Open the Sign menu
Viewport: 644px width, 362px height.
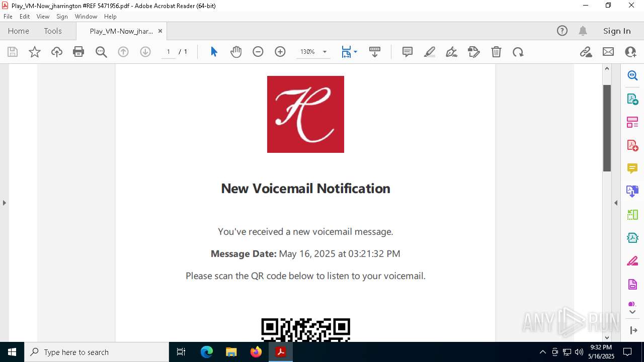coord(62,16)
